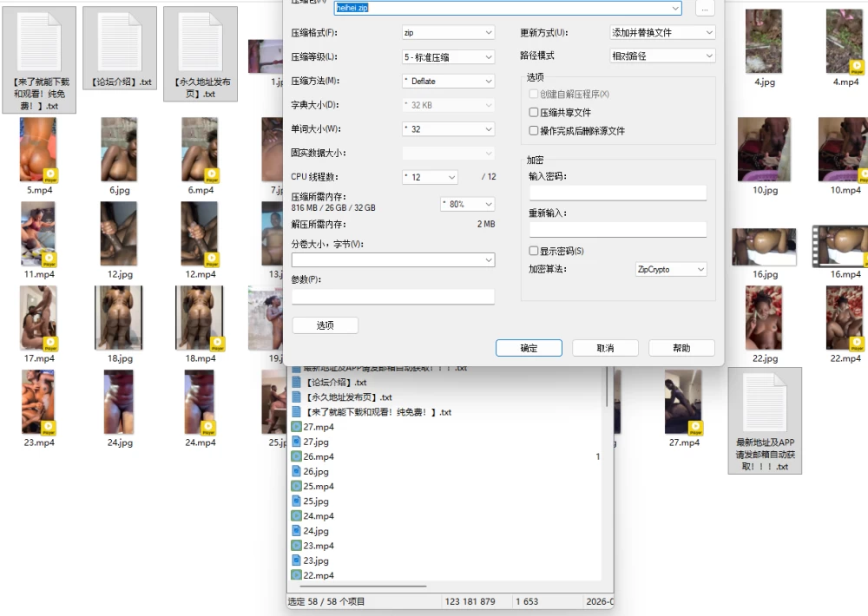
Task: Click the video icon beside 24.mp4 in the list
Action: tap(296, 516)
